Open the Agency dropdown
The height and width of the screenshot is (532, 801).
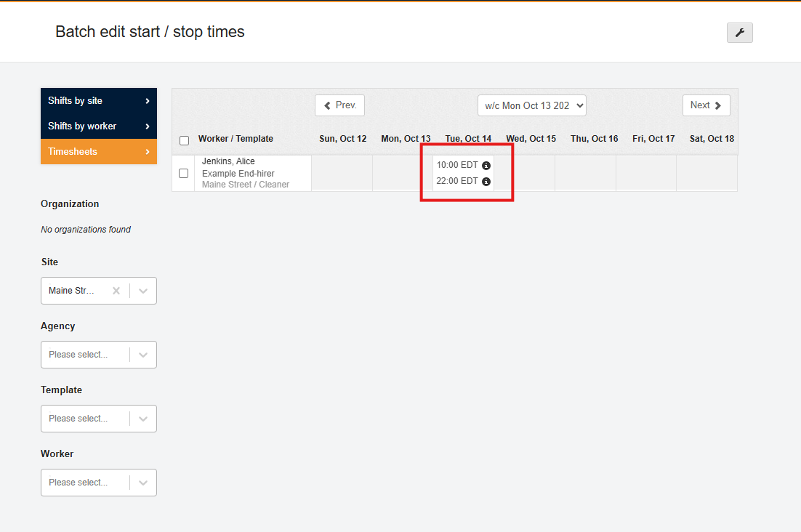[99, 355]
